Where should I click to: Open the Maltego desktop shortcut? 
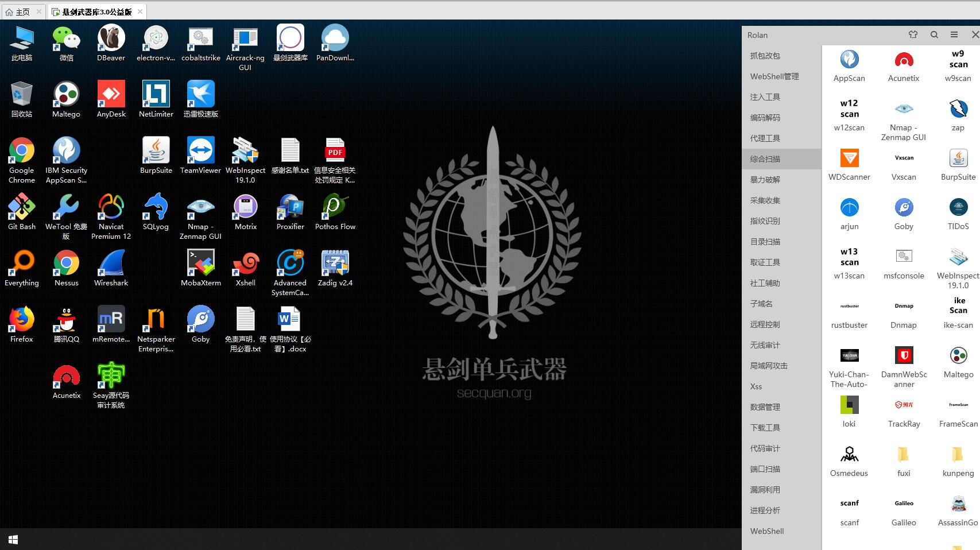tap(66, 99)
